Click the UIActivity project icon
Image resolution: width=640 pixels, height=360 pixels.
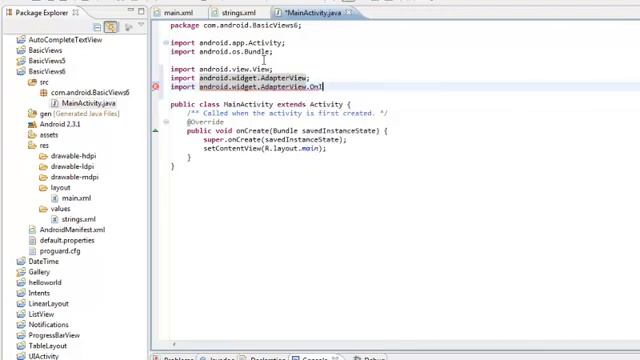[21, 356]
